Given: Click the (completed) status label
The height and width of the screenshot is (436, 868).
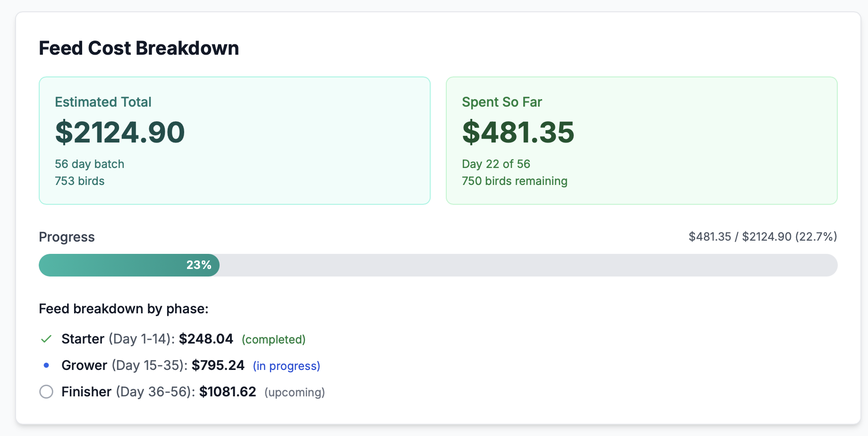Looking at the screenshot, I should click(x=273, y=340).
